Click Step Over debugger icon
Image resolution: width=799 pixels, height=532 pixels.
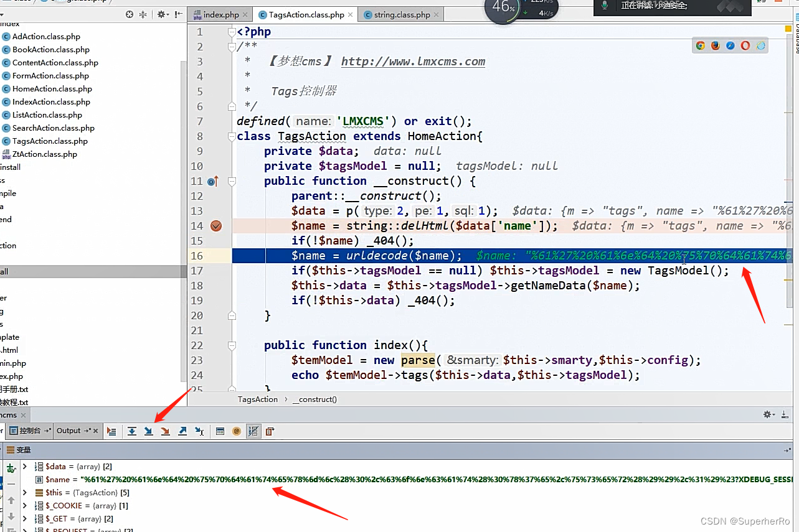[x=132, y=431]
